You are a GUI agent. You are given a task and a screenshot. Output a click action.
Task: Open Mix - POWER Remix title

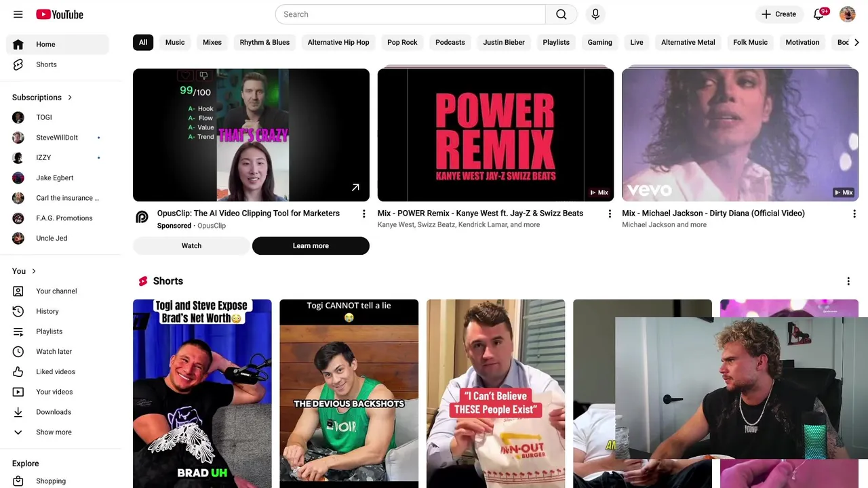[x=480, y=213]
